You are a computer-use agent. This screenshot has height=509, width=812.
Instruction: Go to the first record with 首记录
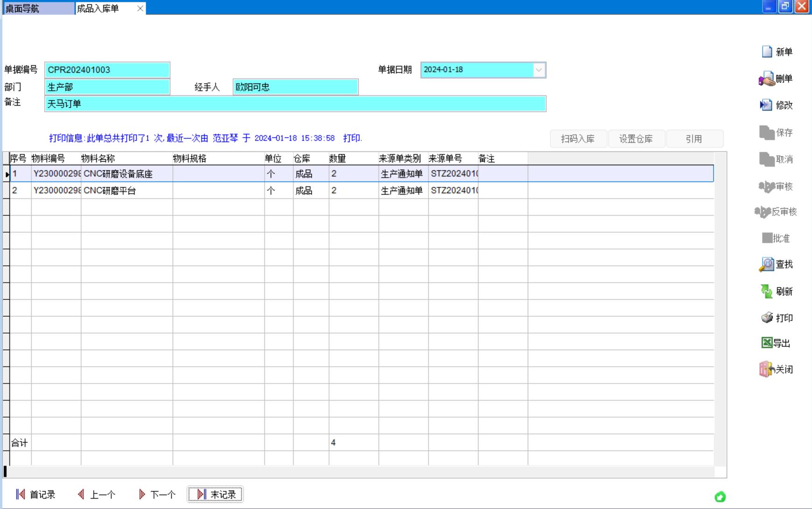click(x=35, y=495)
